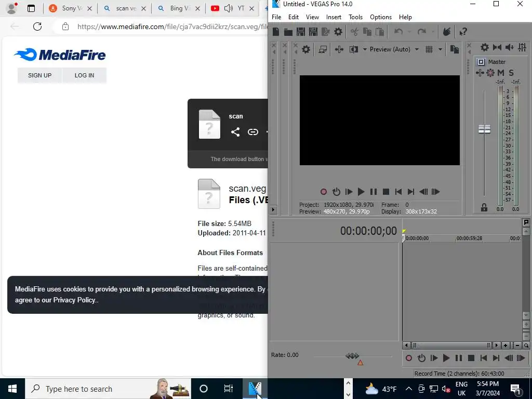The height and width of the screenshot is (399, 532).
Task: Click the Undo arrow icon
Action: [x=398, y=32]
